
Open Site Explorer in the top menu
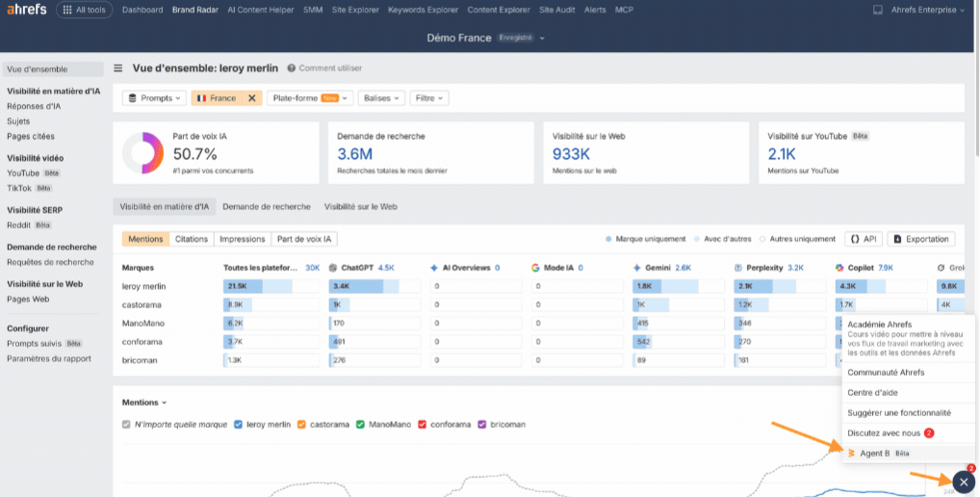(x=355, y=10)
